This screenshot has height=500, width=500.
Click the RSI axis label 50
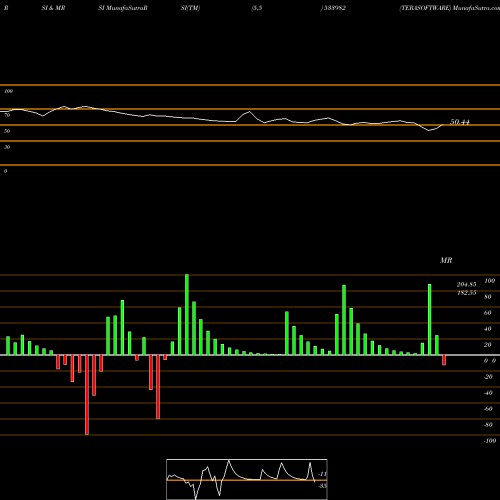click(x=7, y=131)
